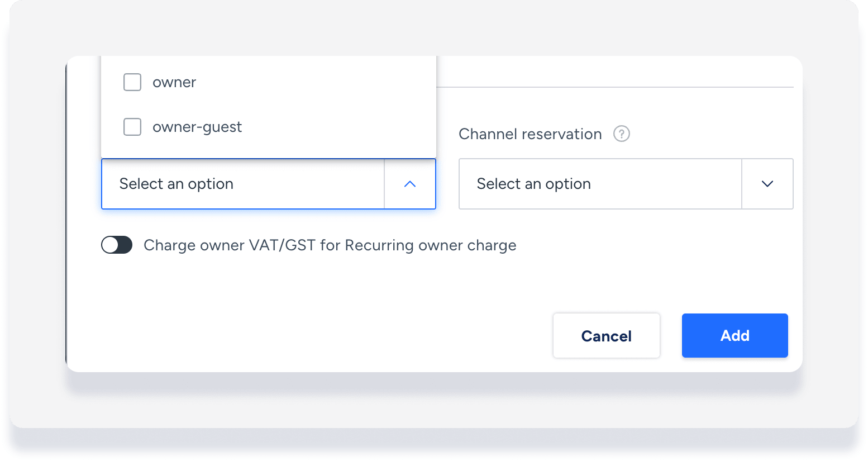Tick the "owner" checkbox

click(x=132, y=82)
